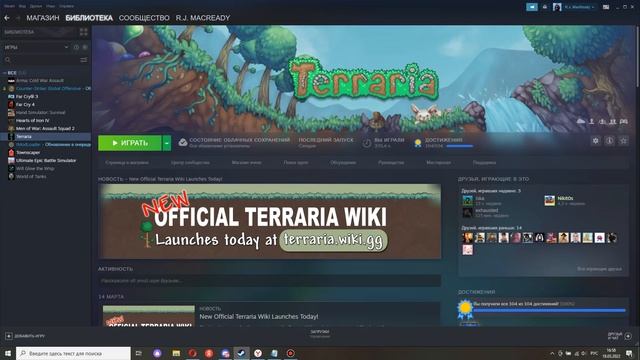View all playing friends link

pos(599,269)
